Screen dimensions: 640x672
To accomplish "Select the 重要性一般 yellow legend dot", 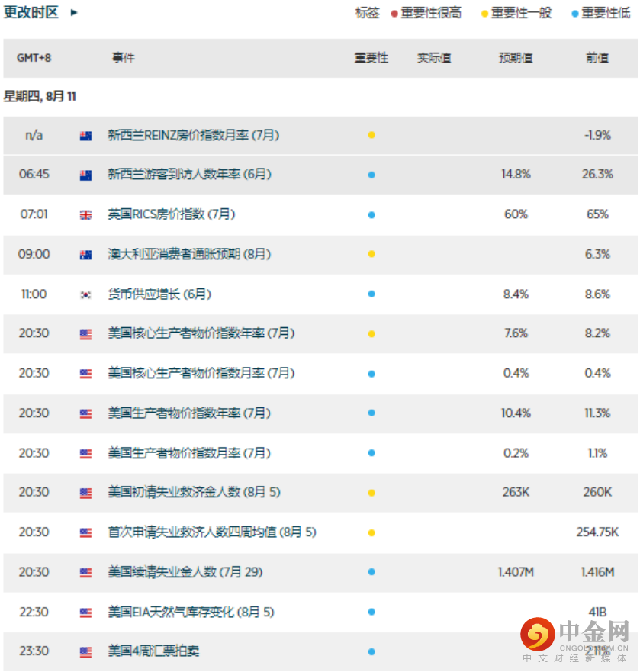I will (x=485, y=14).
